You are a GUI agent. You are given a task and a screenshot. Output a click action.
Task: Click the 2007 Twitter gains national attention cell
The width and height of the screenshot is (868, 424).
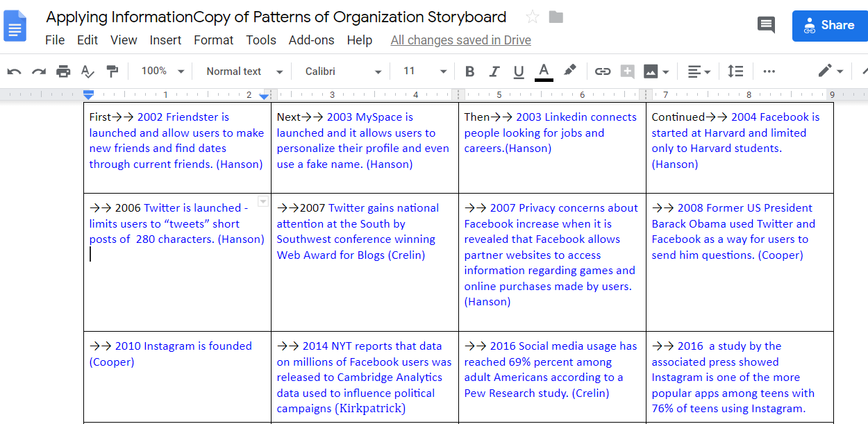[358, 231]
